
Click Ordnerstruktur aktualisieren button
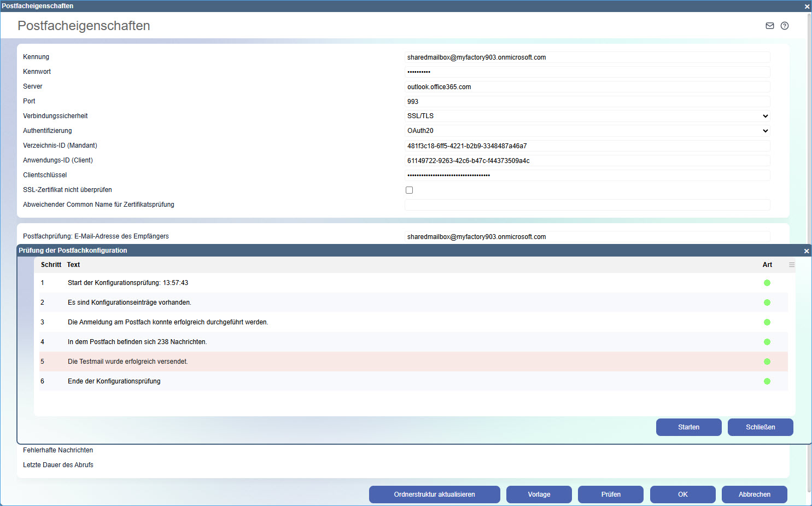pyautogui.click(x=434, y=495)
